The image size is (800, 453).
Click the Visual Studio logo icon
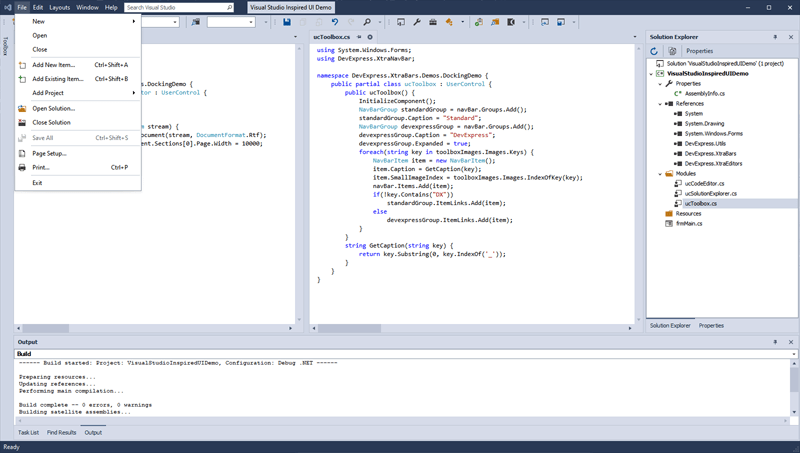tap(8, 7)
